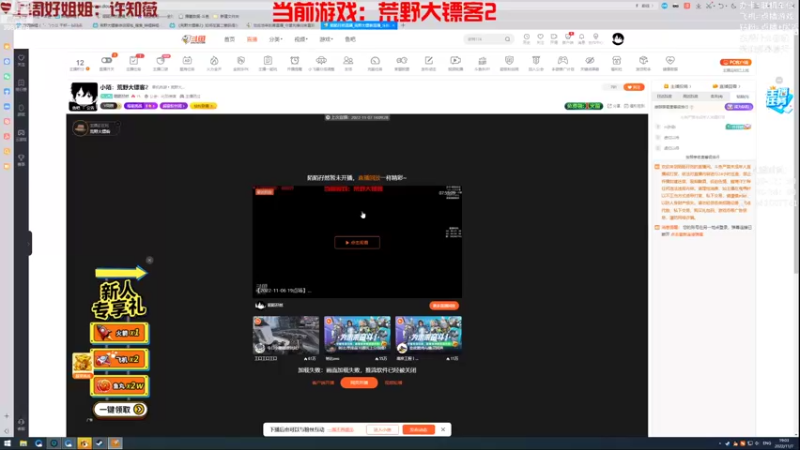
Task: Claim all gifts with 一键领取
Action: 120,409
